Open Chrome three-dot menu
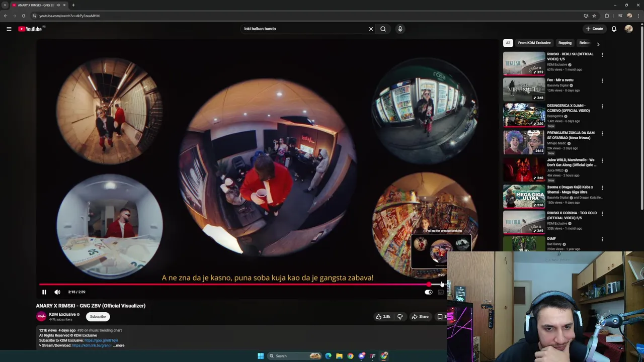Viewport: 644px width, 362px height. click(638, 16)
